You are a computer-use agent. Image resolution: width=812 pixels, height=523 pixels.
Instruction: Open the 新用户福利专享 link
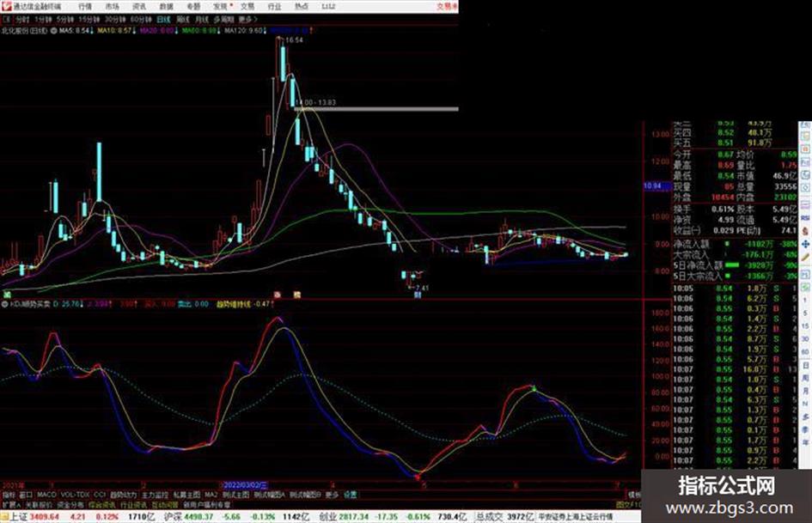pos(207,504)
